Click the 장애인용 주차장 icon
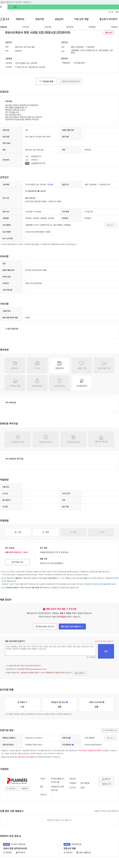 [18, 439]
